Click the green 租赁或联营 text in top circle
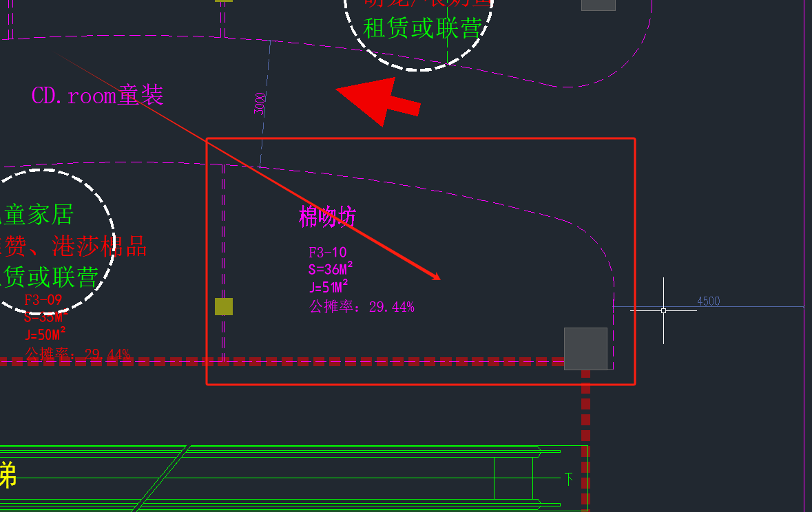The height and width of the screenshot is (512, 812). 421,29
